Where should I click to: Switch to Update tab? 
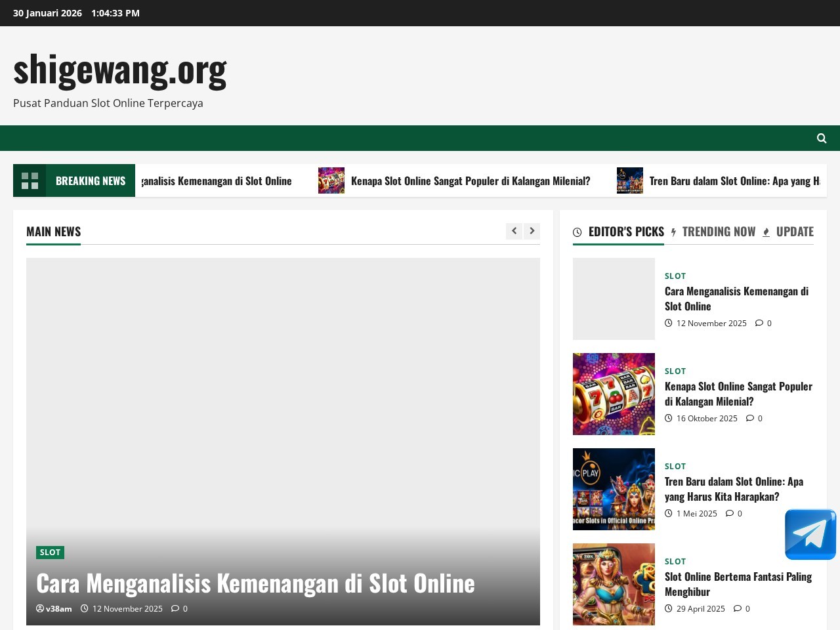788,232
